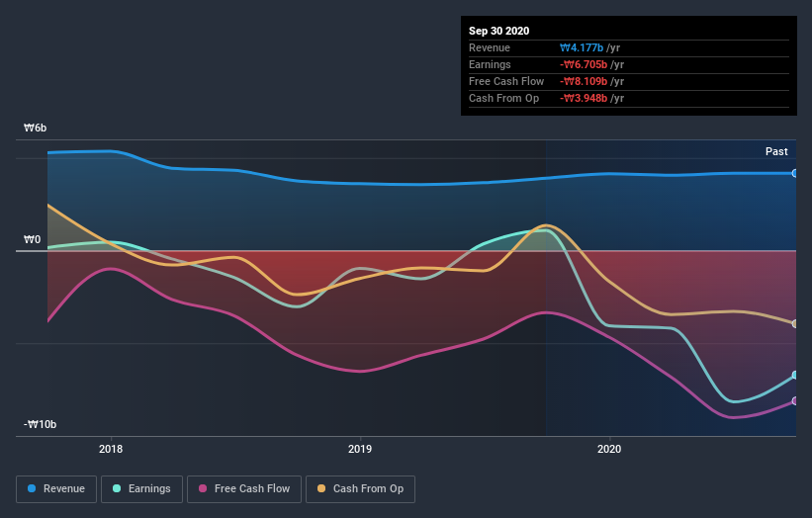Click the Revenue line endpoint marker
The width and height of the screenshot is (812, 518).
795,173
